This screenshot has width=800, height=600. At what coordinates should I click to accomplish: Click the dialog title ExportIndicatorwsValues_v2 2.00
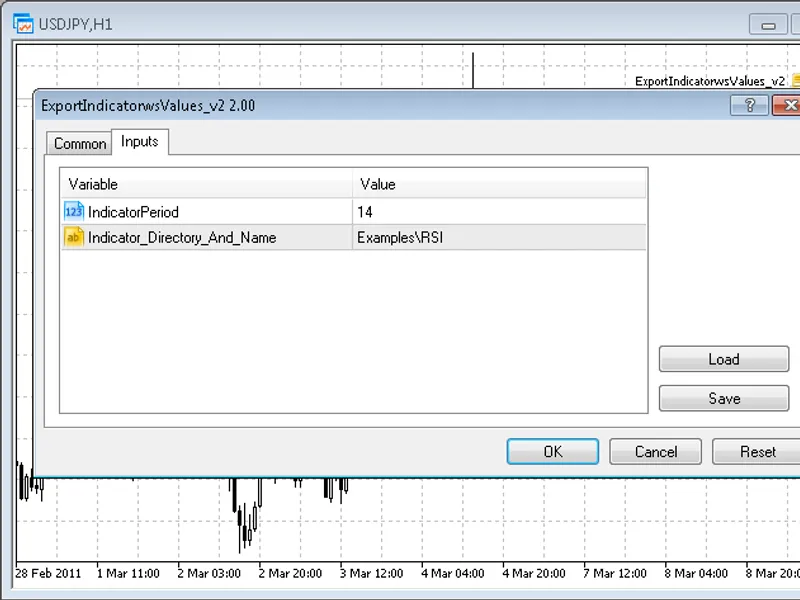[148, 106]
